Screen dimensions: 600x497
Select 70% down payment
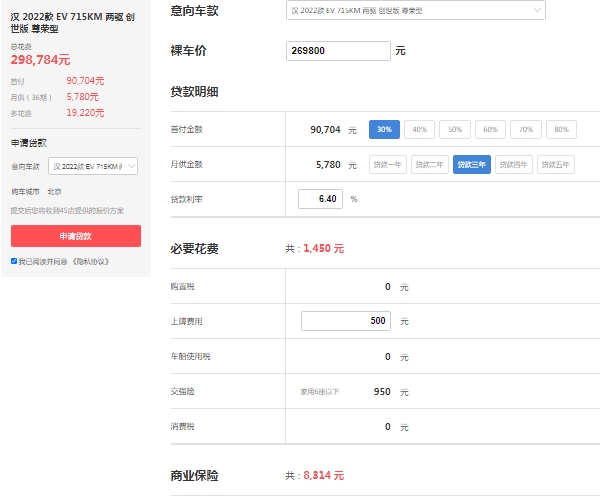(x=526, y=130)
